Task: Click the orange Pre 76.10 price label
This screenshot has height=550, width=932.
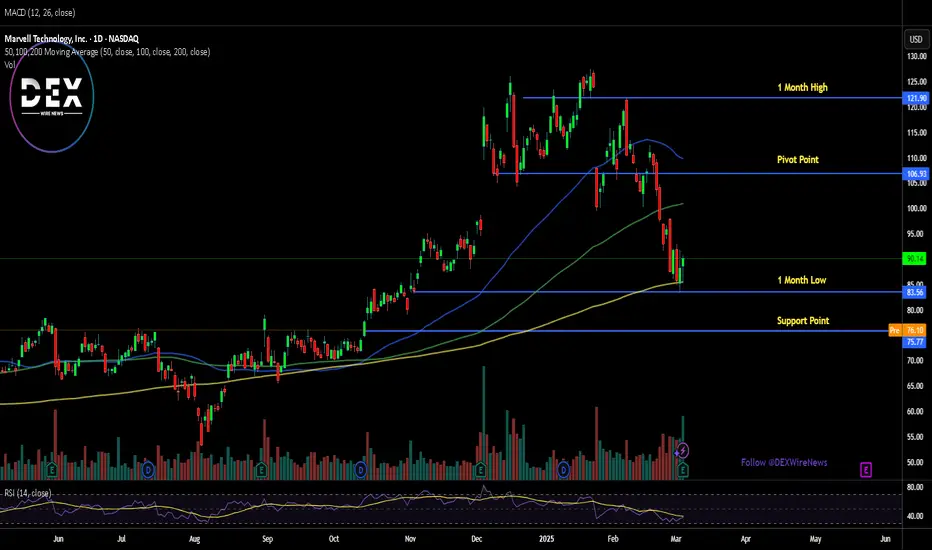Action: (x=907, y=331)
